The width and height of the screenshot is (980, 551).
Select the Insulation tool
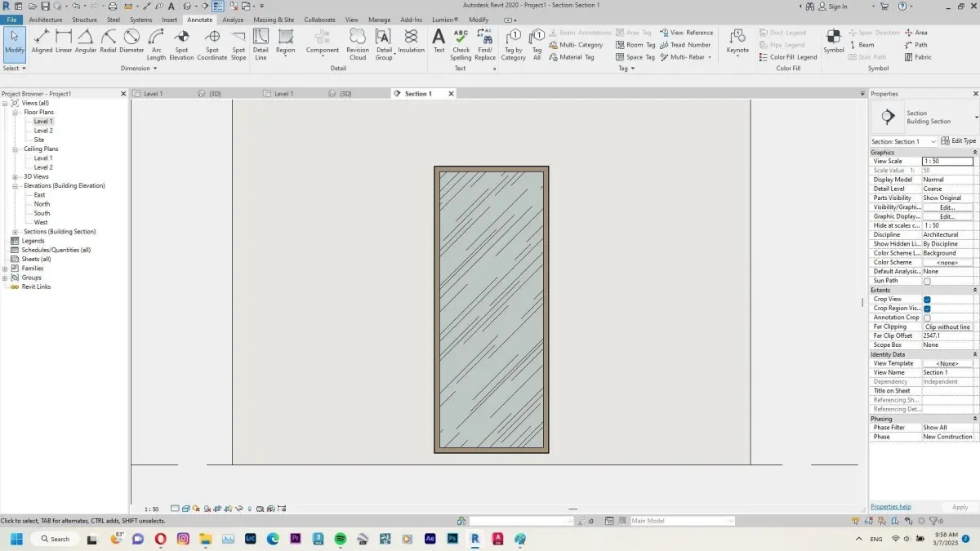[x=411, y=42]
